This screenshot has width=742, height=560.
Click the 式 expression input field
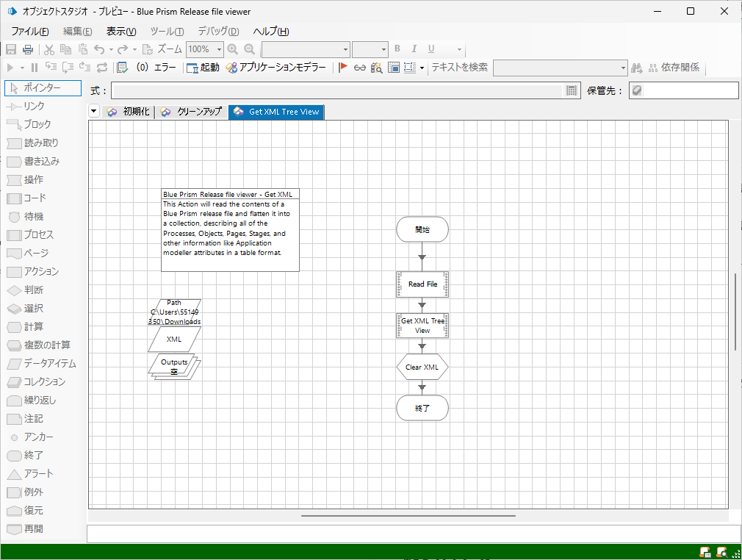337,90
